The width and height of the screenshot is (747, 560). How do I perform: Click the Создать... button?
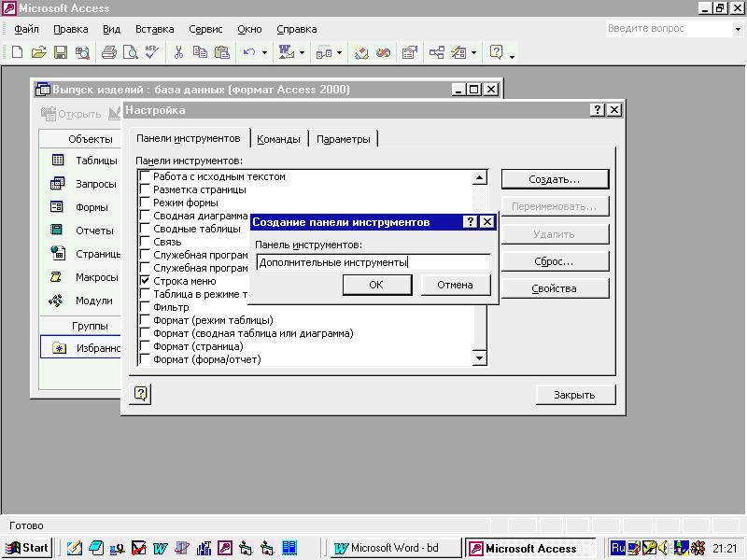[x=555, y=179]
